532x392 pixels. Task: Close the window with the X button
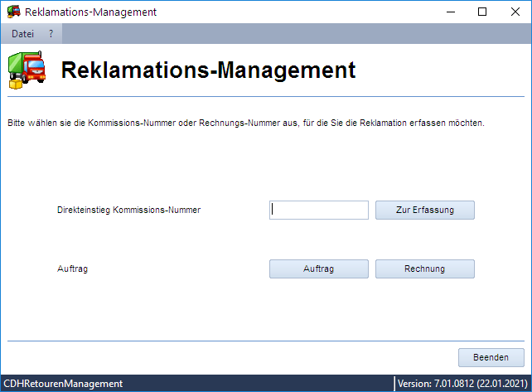[x=515, y=12]
